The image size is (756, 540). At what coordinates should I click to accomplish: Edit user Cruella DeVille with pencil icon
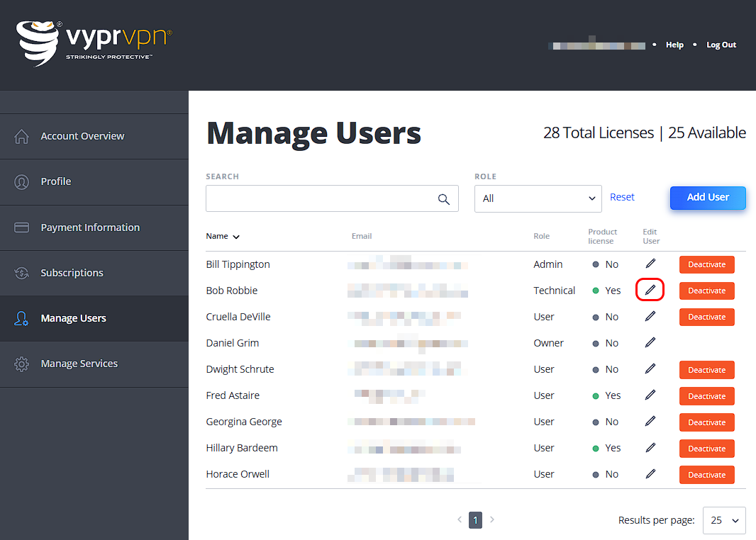(650, 316)
